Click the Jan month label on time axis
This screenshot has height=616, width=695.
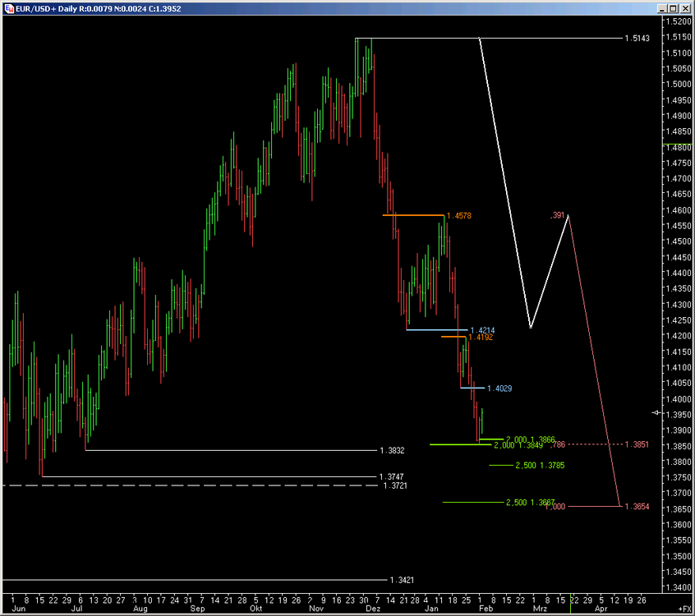(431, 609)
